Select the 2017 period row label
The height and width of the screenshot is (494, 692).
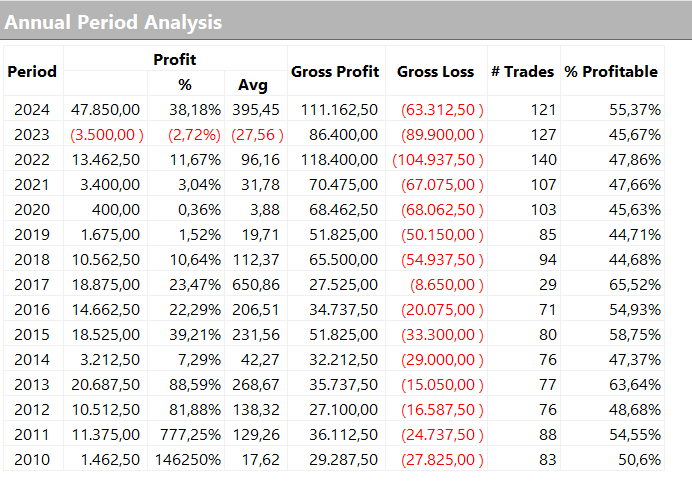[x=32, y=285]
